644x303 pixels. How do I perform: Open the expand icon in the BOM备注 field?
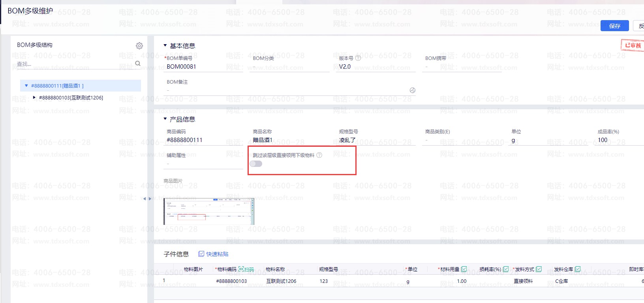click(413, 90)
